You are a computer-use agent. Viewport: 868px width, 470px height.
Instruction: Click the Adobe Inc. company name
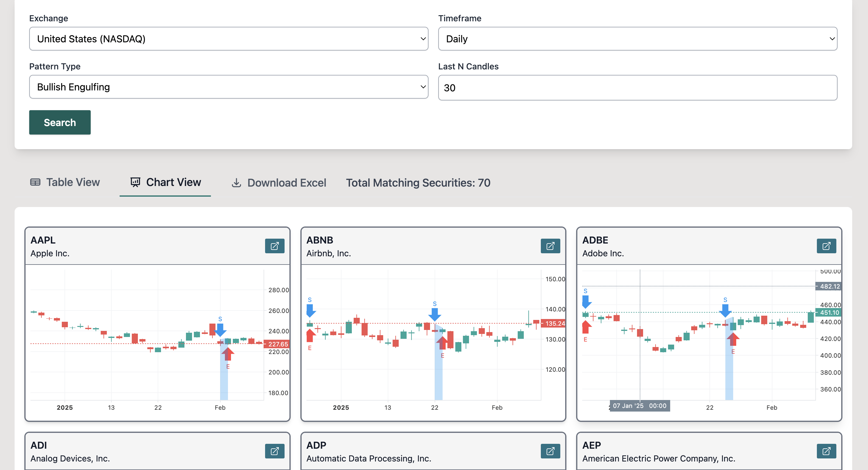(x=603, y=253)
